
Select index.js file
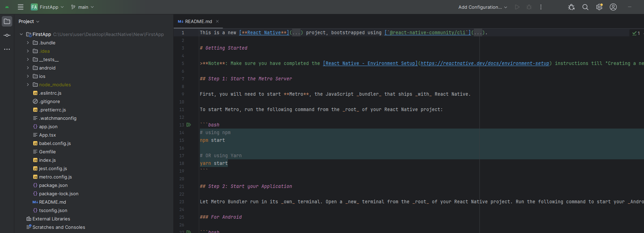pyautogui.click(x=44, y=160)
